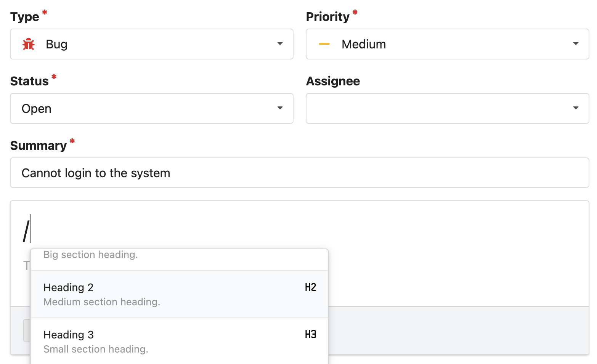Click the Summary field label
Screen dimensions: 597x364
39,146
